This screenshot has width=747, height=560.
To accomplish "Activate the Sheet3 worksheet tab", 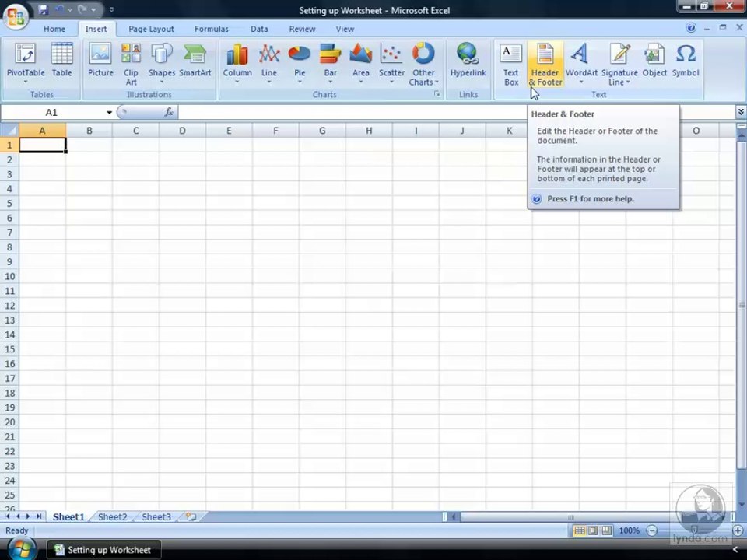I will coord(156,516).
